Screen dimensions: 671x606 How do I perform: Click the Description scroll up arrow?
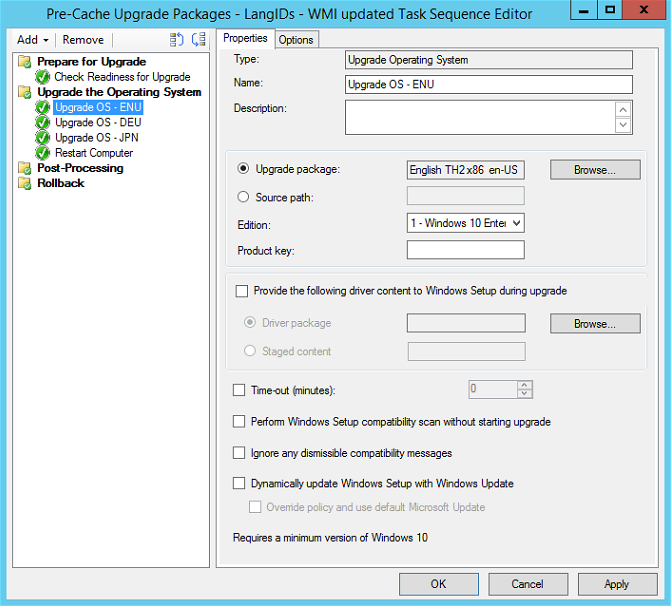point(623,110)
